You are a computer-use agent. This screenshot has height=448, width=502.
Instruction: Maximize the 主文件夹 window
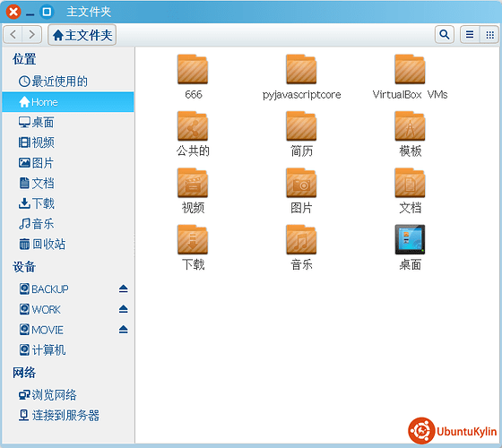click(x=47, y=12)
